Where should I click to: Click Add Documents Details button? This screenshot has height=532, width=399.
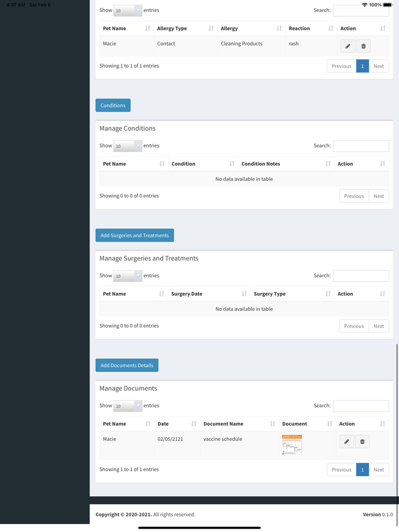pyautogui.click(x=127, y=365)
